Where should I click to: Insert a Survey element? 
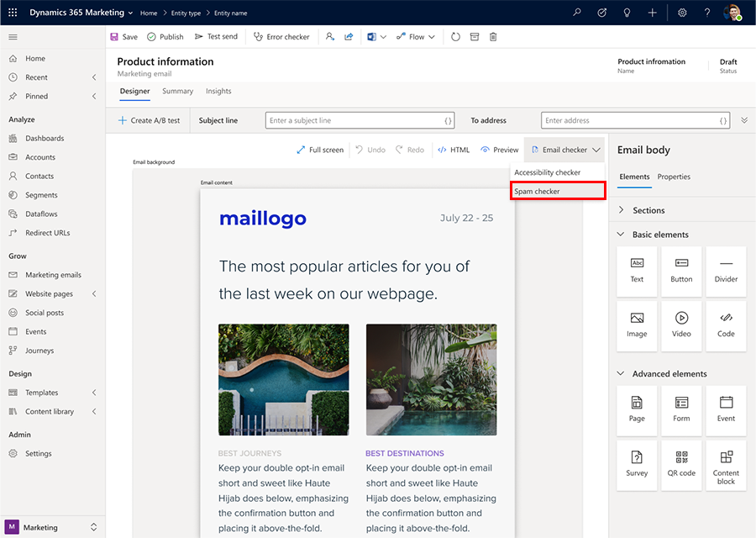[x=637, y=462]
